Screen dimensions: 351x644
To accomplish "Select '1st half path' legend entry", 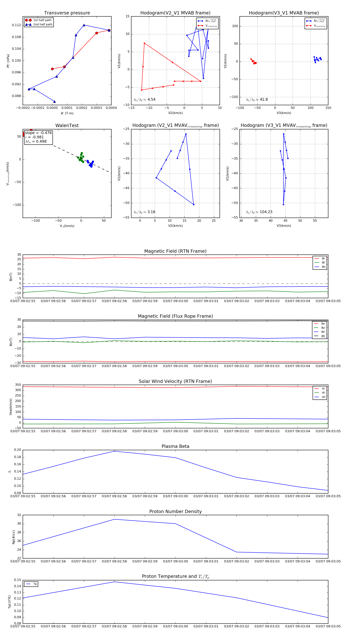I will point(38,20).
